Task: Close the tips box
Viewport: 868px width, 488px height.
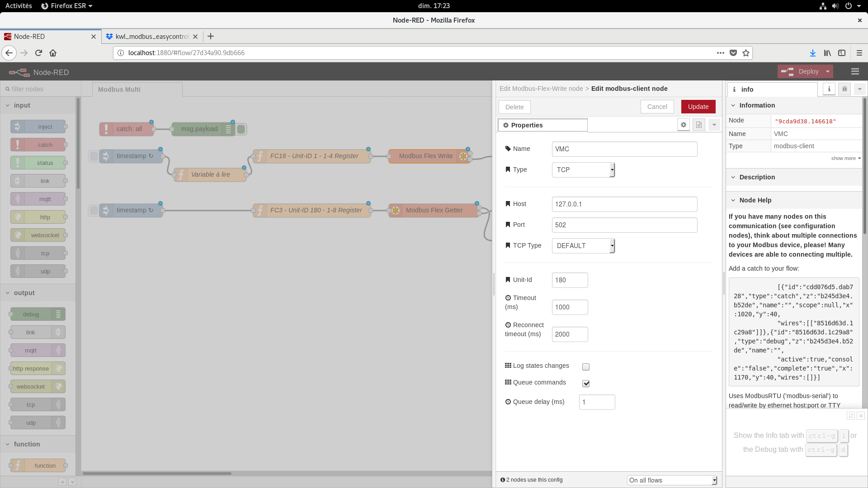Action: click(x=861, y=416)
